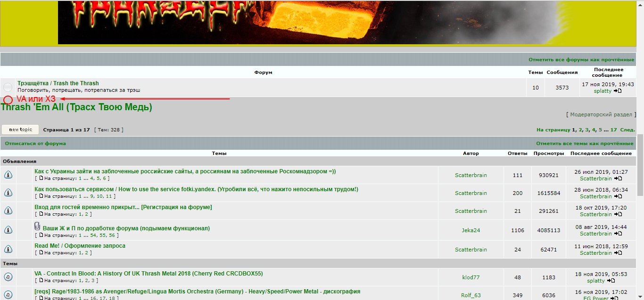This screenshot has width=644, height=300.
Task: Open topic 'Как с Украины зайти на заблоченные российские сайты'
Action: pos(185,171)
